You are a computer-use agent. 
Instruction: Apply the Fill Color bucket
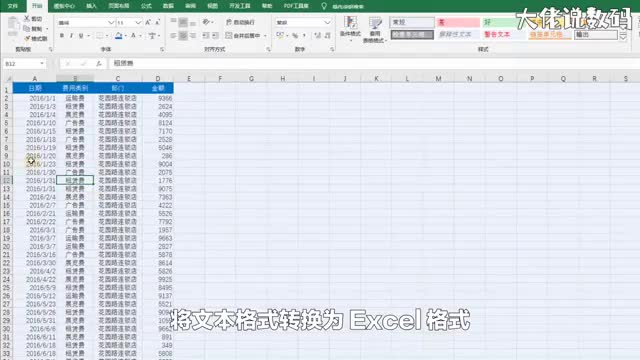point(118,36)
